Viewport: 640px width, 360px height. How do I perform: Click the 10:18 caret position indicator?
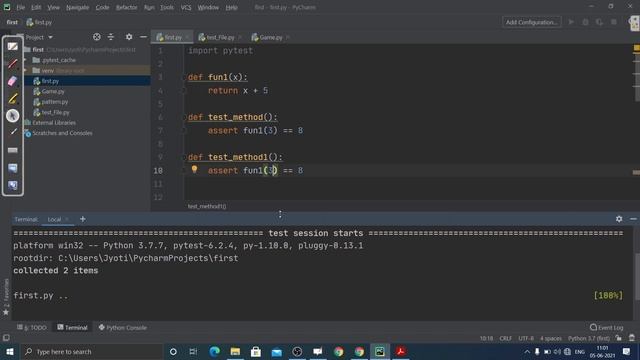486,338
